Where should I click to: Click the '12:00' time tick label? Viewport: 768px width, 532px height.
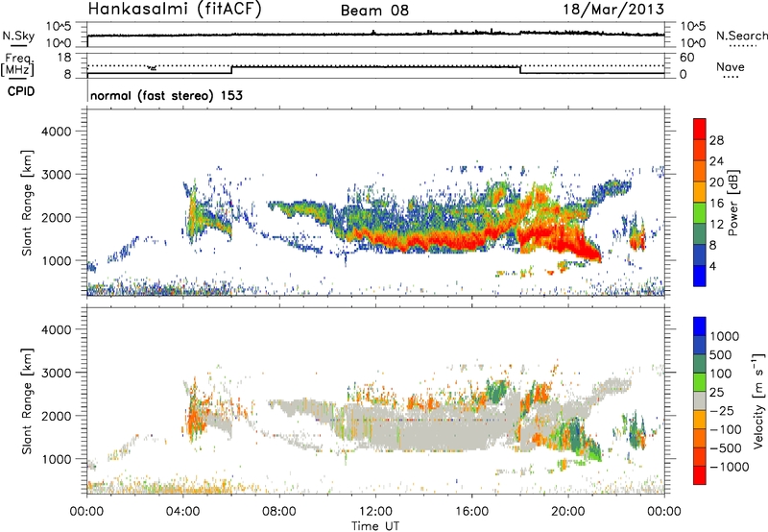pyautogui.click(x=375, y=512)
